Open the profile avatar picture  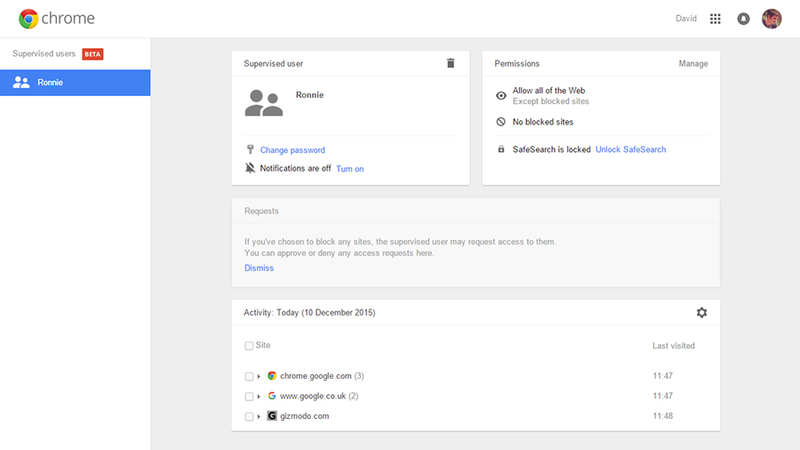click(771, 19)
